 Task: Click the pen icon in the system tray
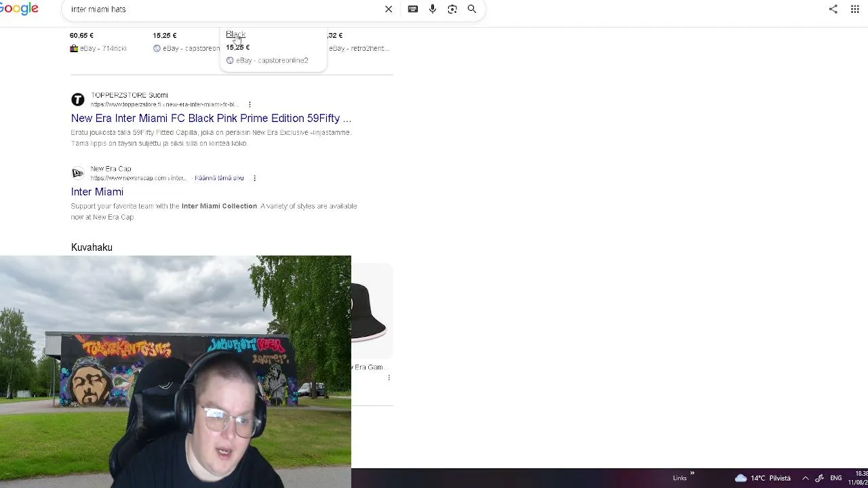[820, 478]
